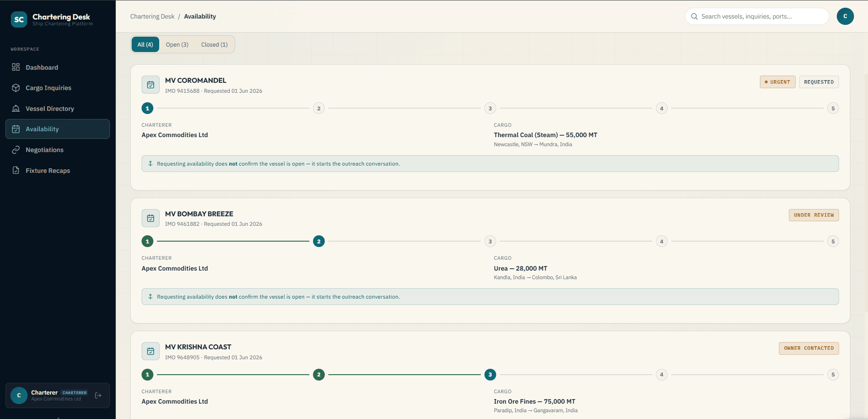
Task: Click the search vessels input field
Action: point(757,16)
